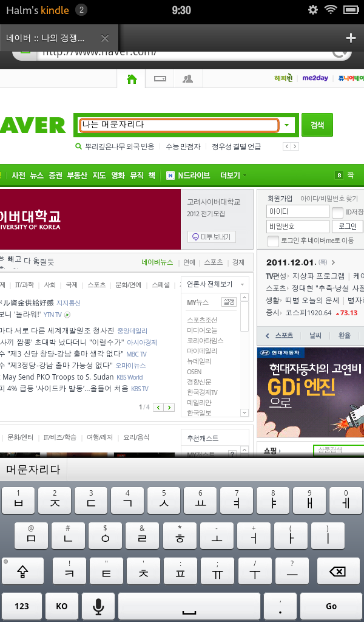Screen dimensions: 364x622
Task: Expand 언론사 전체보기 dropdown
Action: point(215,284)
